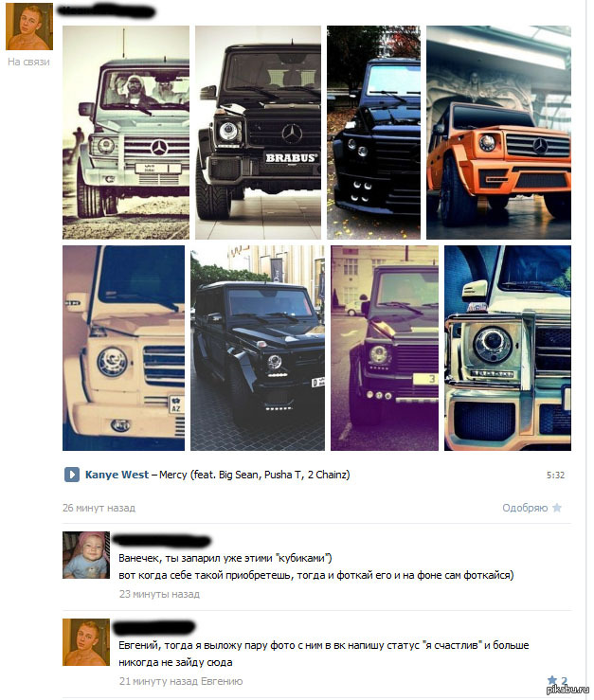Click the post author's avatar at top
Viewport: 594px width, 700px height.
pyautogui.click(x=29, y=27)
